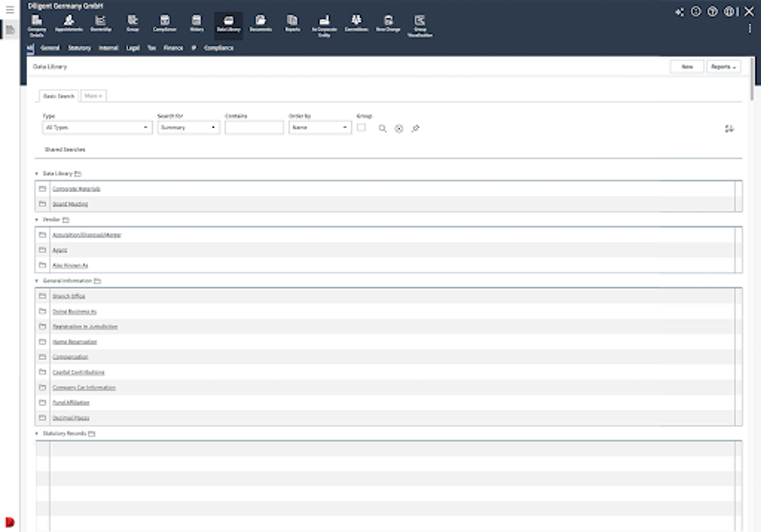Click the folder icon beside Compensation
Viewport: 761px width, 532px height.
(42, 357)
